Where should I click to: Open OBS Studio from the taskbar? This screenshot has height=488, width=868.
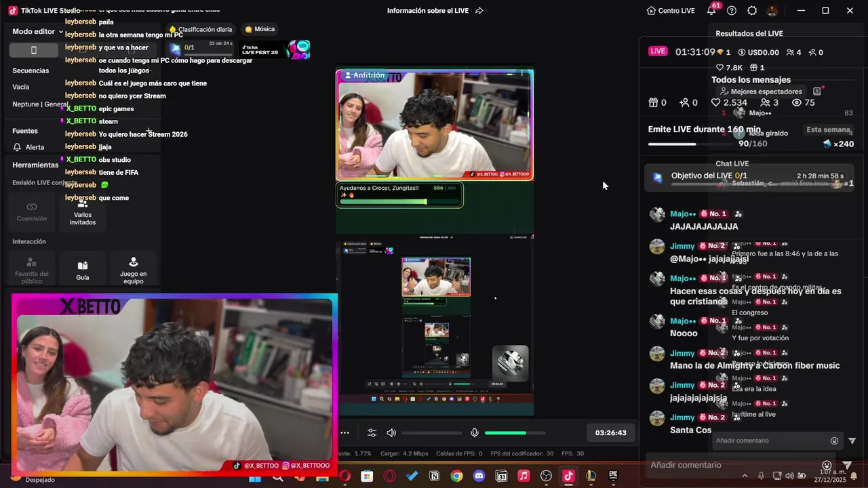tap(546, 476)
